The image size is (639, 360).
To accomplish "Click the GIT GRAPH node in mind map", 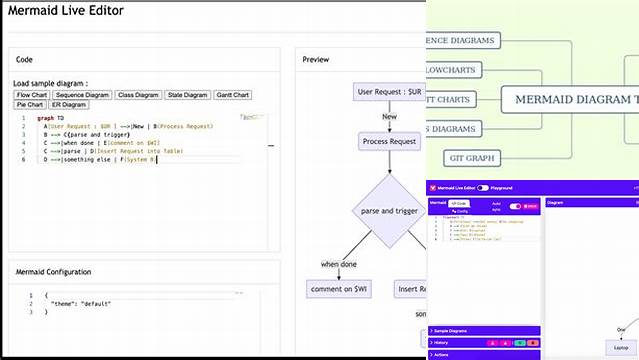I will [x=472, y=158].
